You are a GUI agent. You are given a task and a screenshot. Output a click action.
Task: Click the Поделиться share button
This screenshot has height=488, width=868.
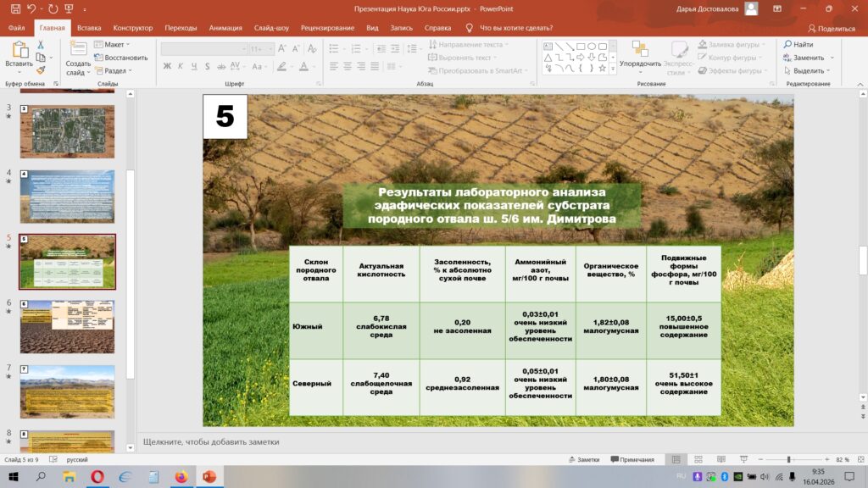[831, 27]
